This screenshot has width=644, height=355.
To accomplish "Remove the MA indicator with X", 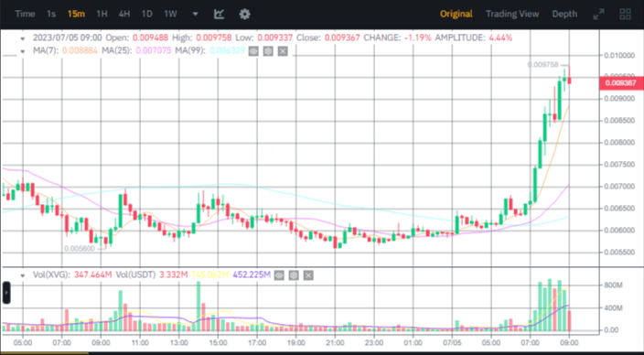I will pos(283,51).
